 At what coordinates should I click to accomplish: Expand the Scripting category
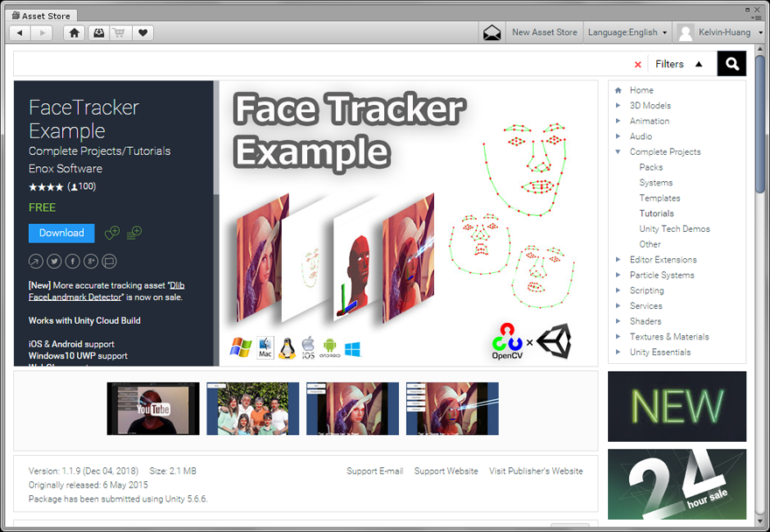point(618,290)
